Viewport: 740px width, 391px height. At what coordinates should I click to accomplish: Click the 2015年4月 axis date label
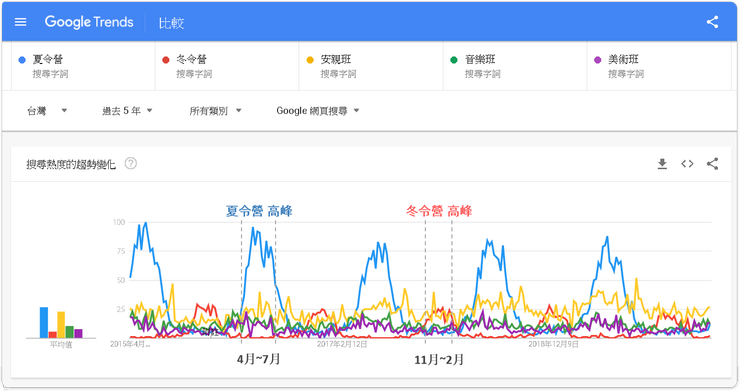click(130, 344)
